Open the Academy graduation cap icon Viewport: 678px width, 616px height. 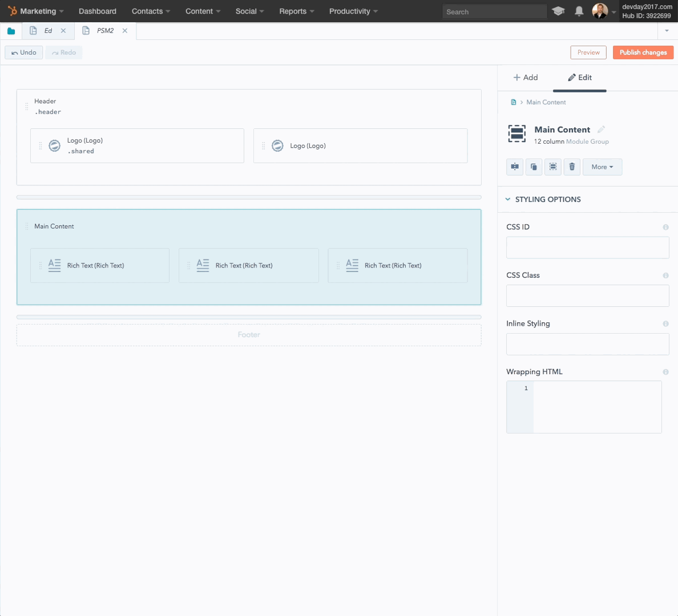(x=558, y=11)
